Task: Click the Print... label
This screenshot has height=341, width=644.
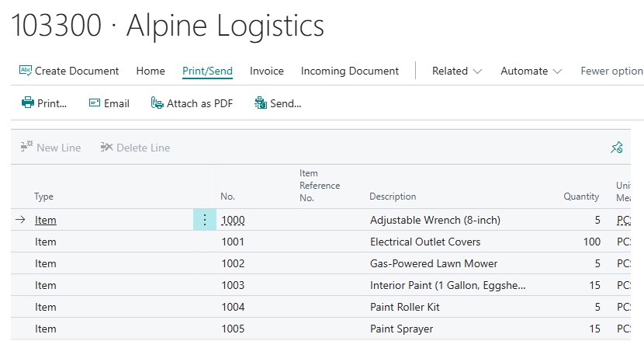Action: 52,103
